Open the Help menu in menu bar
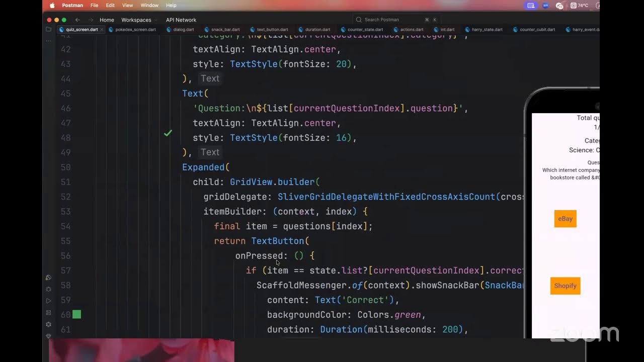 [171, 6]
